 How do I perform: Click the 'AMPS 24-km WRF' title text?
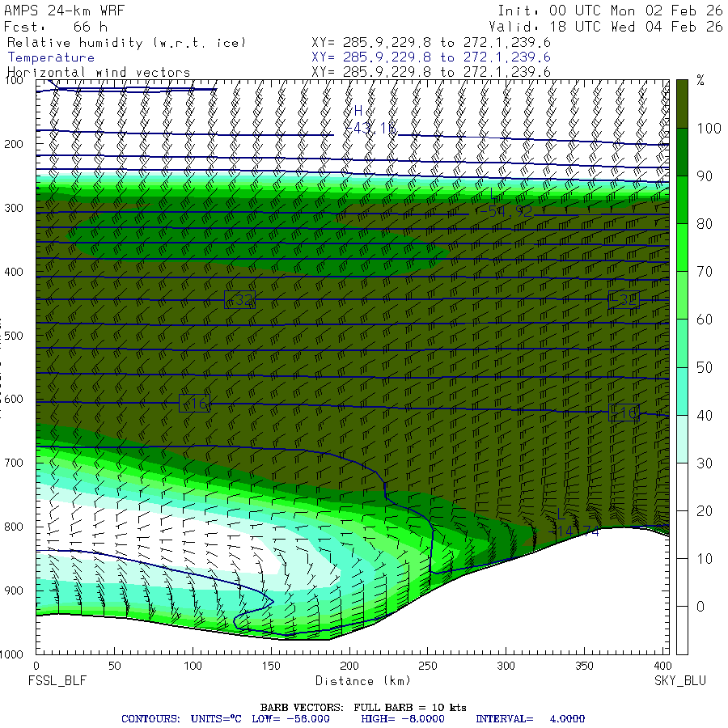point(64,11)
